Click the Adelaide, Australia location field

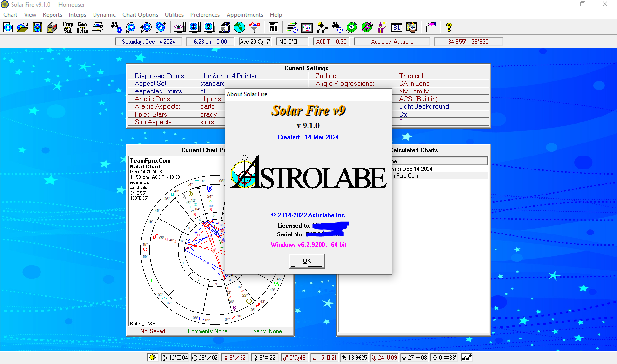click(392, 42)
